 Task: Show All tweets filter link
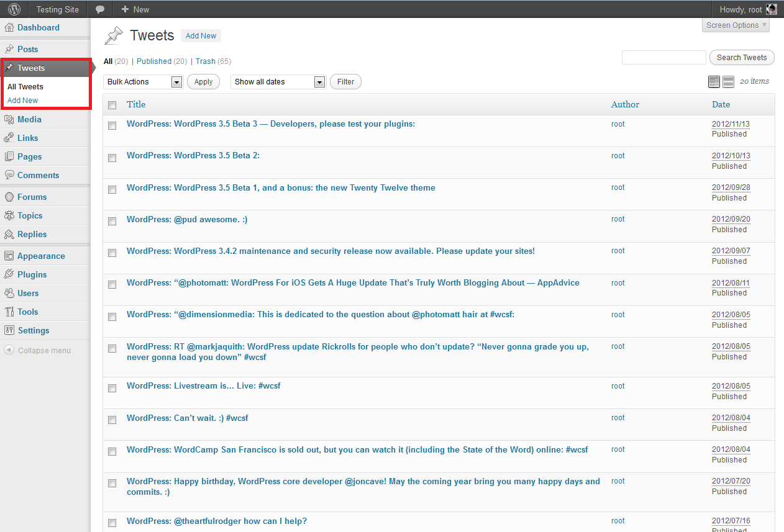tap(108, 61)
